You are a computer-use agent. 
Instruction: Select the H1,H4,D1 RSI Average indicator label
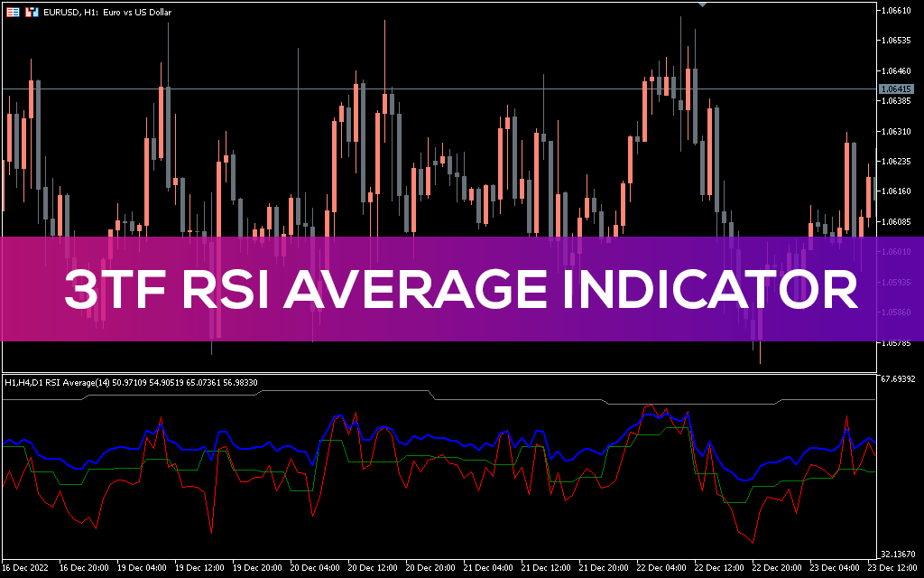131,383
